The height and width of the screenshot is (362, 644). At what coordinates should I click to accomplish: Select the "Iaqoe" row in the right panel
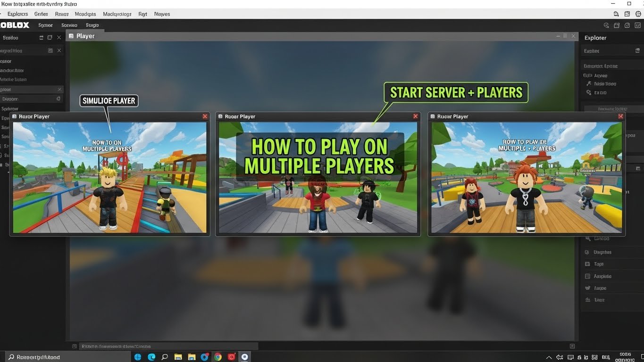tap(612, 288)
